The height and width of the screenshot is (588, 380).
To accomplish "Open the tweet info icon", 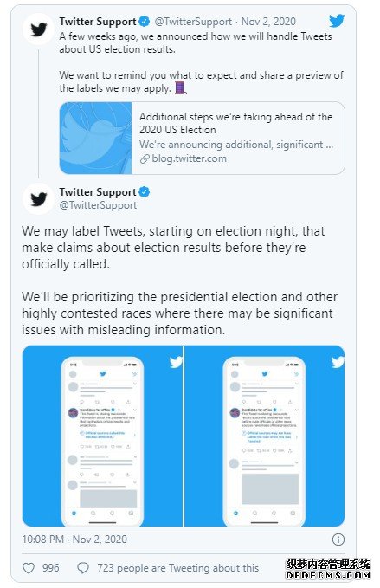I will point(338,540).
